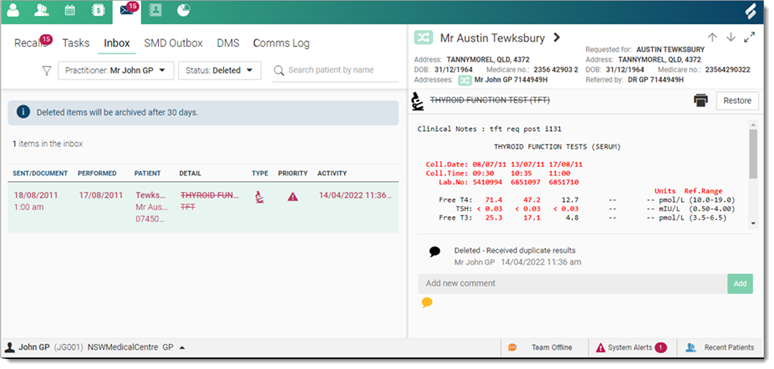Click the 17/08/2011 performed date cell

pos(101,195)
